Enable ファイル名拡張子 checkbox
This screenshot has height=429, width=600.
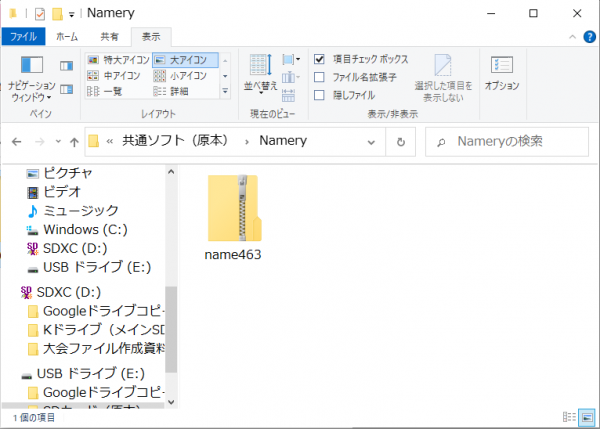coord(319,77)
